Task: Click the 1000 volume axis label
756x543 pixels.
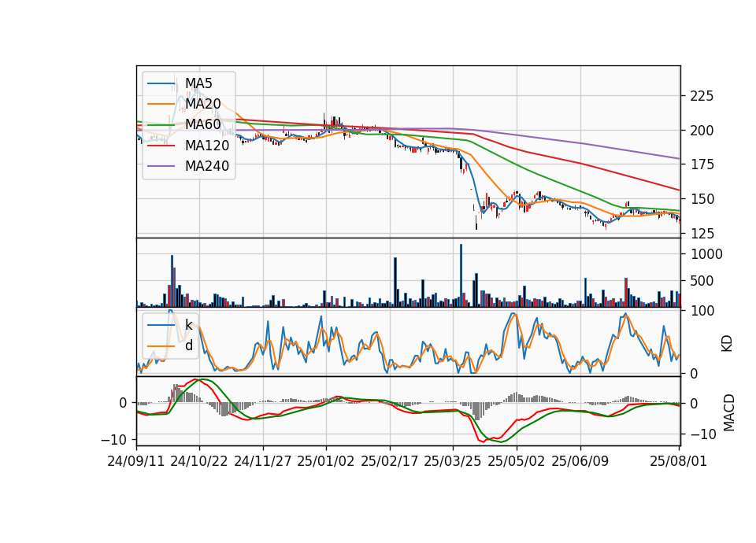Action: 706,254
